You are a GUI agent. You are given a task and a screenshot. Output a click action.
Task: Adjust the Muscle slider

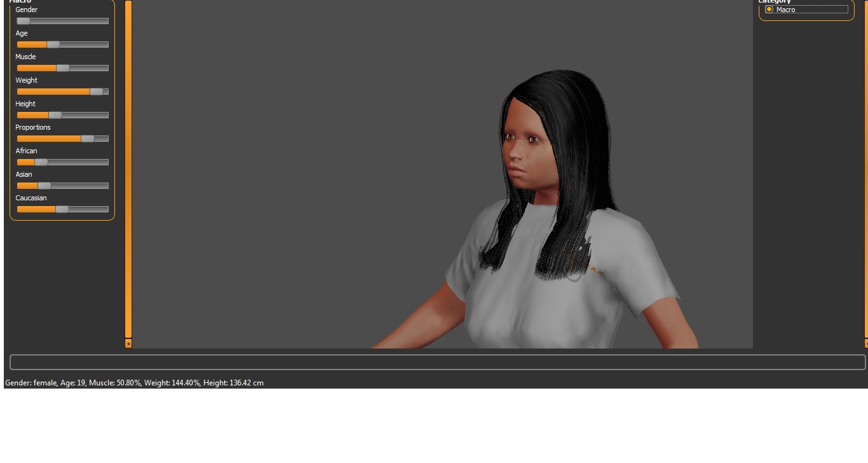pos(62,68)
